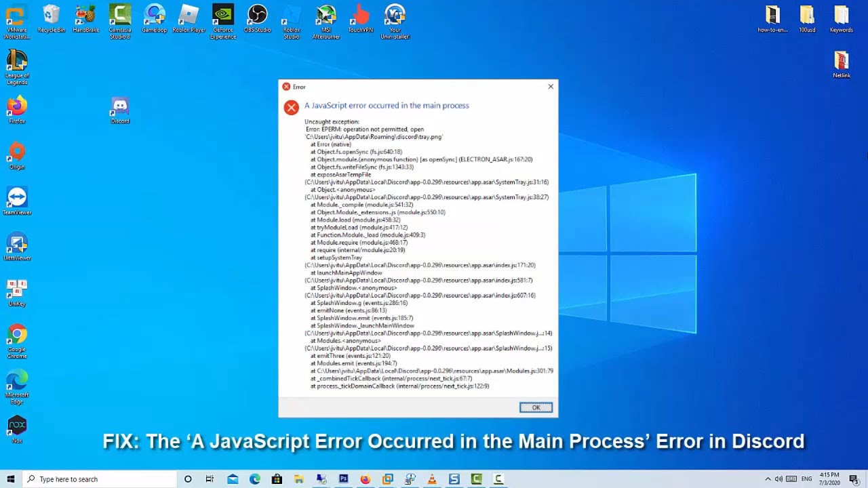Image resolution: width=868 pixels, height=488 pixels.
Task: Open the notification center
Action: pos(854,479)
